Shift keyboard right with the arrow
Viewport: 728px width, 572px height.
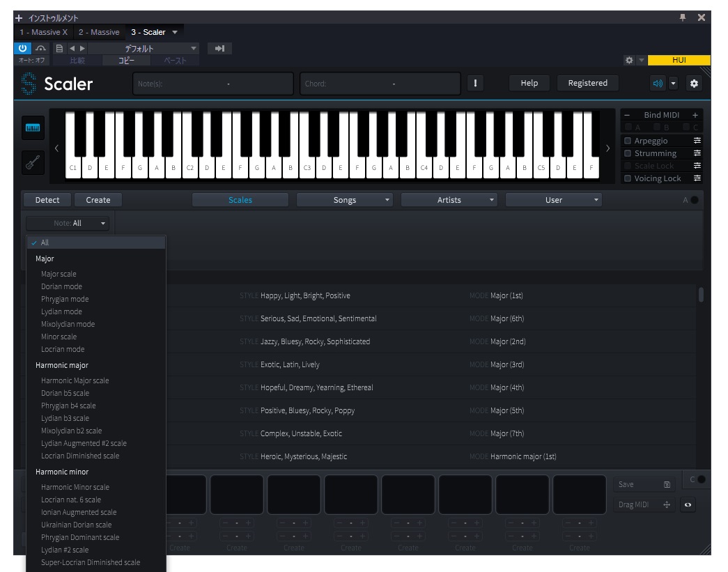(607, 148)
